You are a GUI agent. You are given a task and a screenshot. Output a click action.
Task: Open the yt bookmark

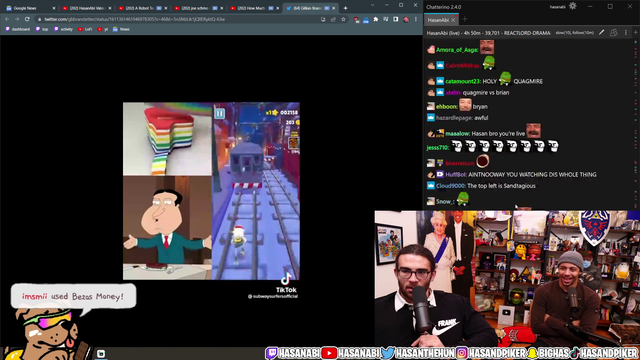tap(103, 29)
